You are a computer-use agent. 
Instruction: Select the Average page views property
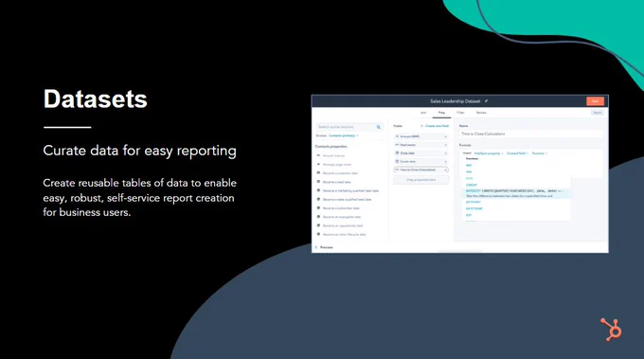(337, 164)
